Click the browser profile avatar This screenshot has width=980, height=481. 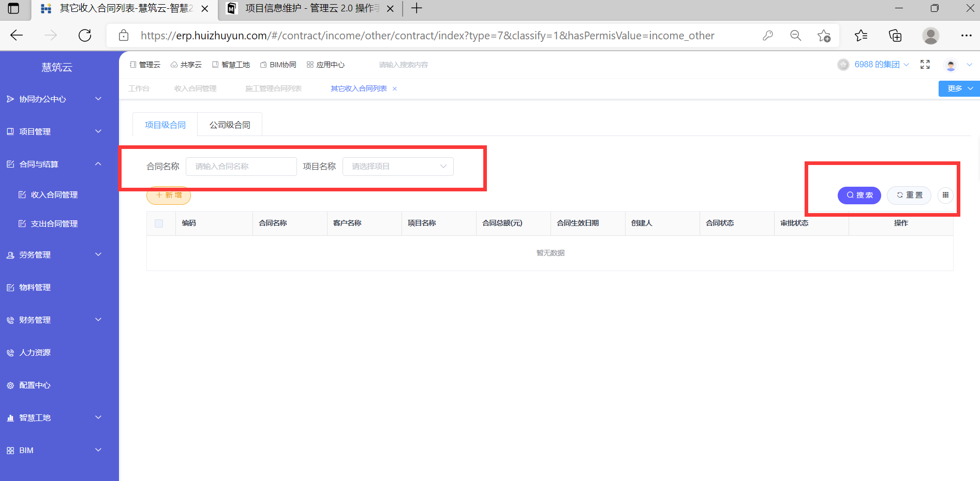tap(931, 35)
